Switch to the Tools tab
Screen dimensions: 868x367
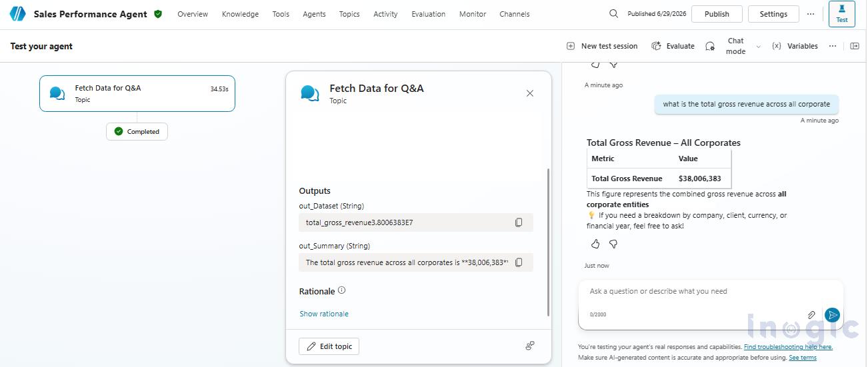[x=281, y=14]
